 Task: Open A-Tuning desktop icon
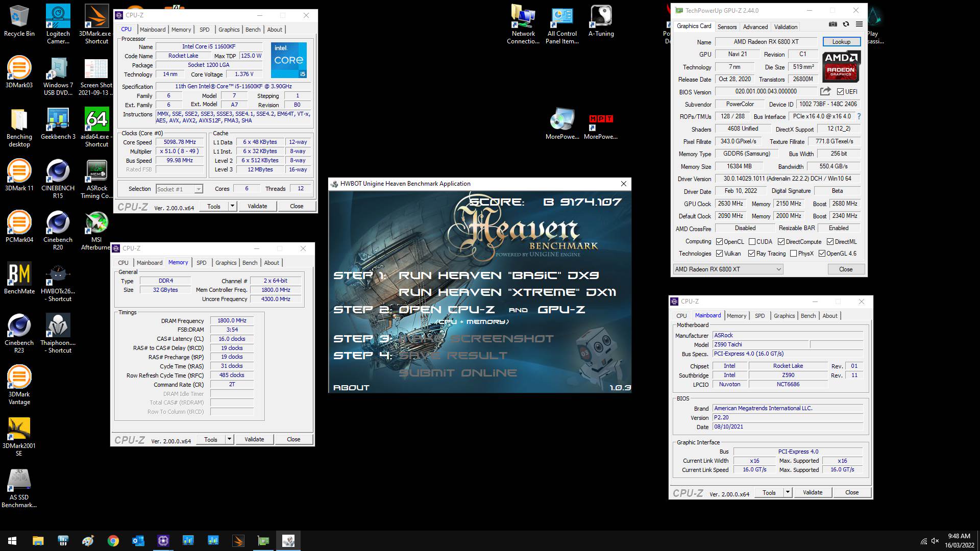tap(601, 21)
